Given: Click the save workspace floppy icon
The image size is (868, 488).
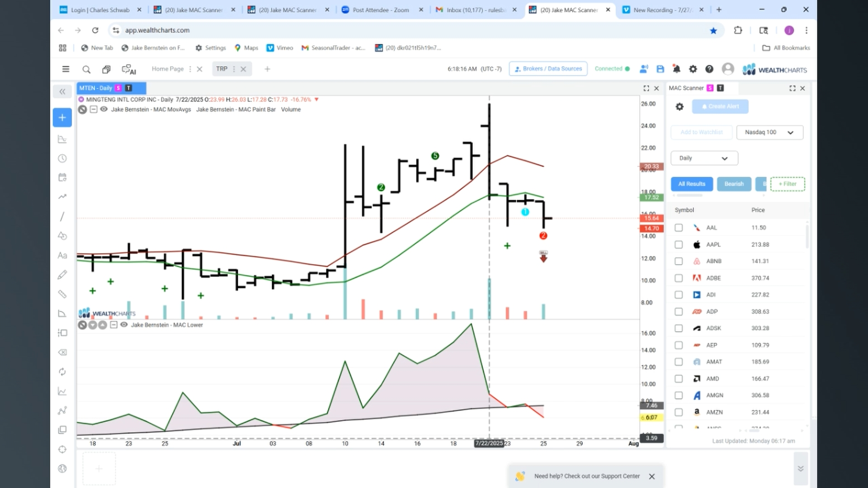Looking at the screenshot, I should [660, 69].
